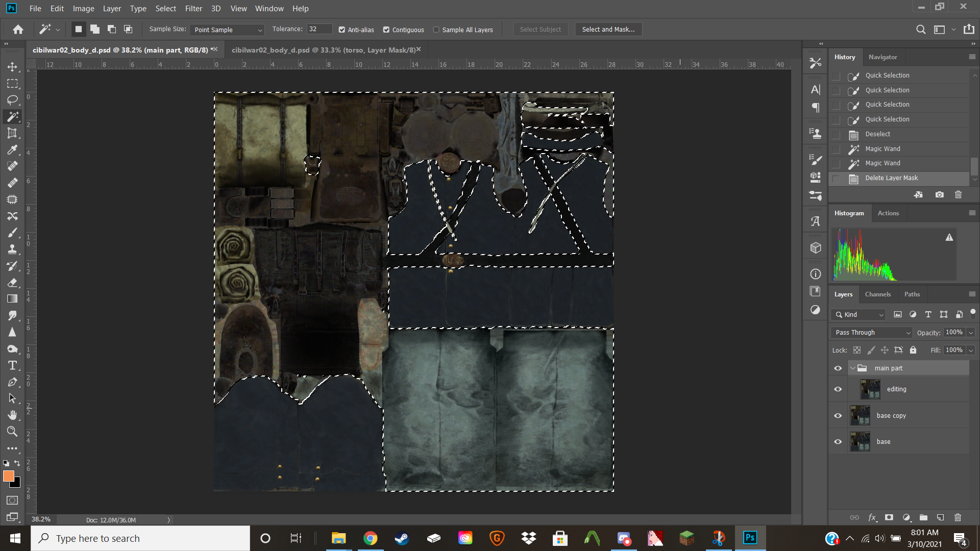The width and height of the screenshot is (980, 551).
Task: Select the Crop tool
Action: pos(12,133)
